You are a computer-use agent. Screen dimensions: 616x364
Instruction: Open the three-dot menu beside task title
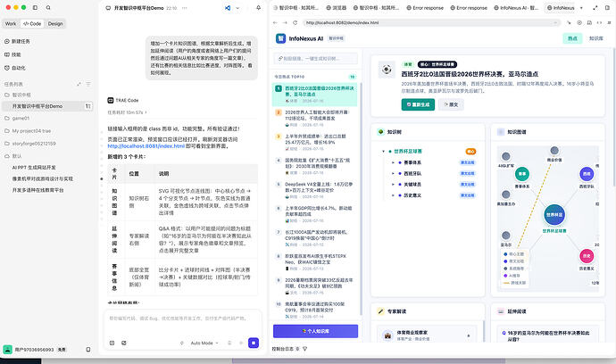(x=185, y=8)
